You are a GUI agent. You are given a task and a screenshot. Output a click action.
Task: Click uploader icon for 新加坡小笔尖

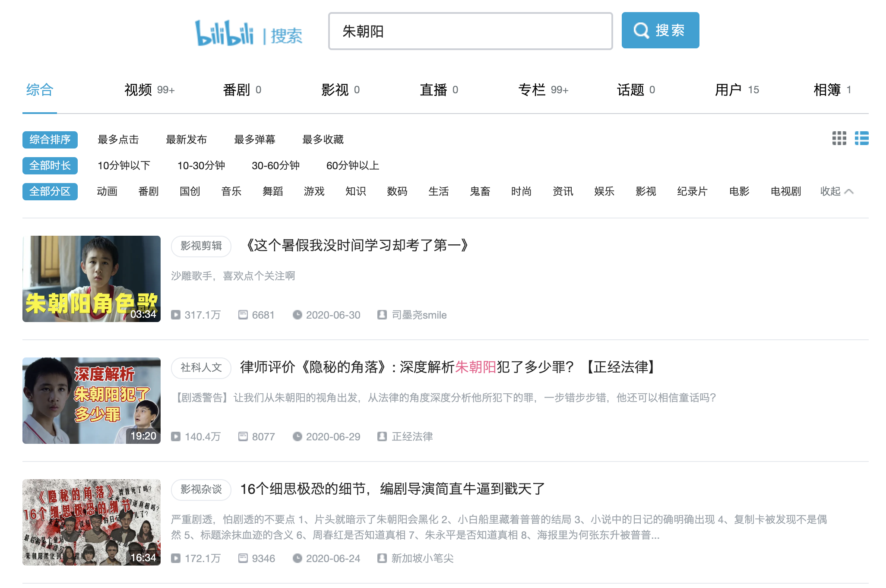pyautogui.click(x=382, y=558)
